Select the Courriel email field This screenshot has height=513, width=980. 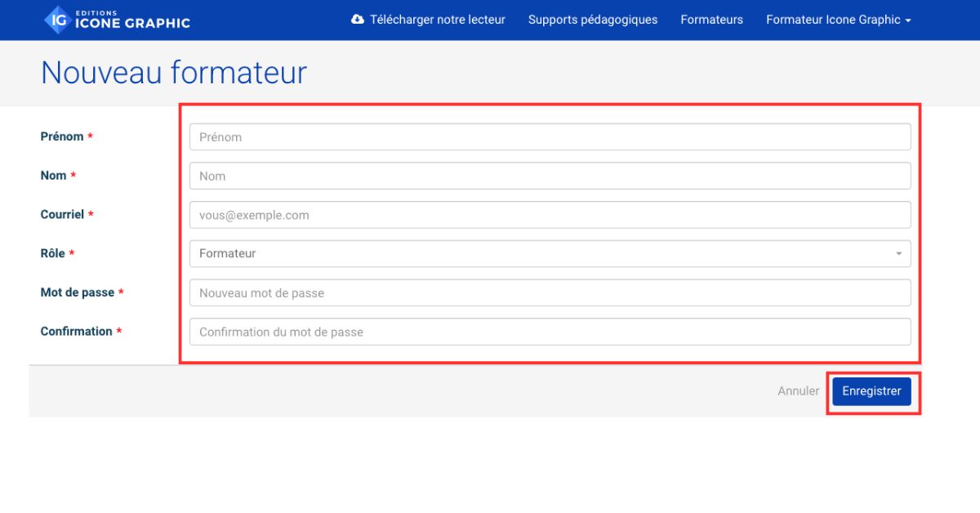[549, 216]
